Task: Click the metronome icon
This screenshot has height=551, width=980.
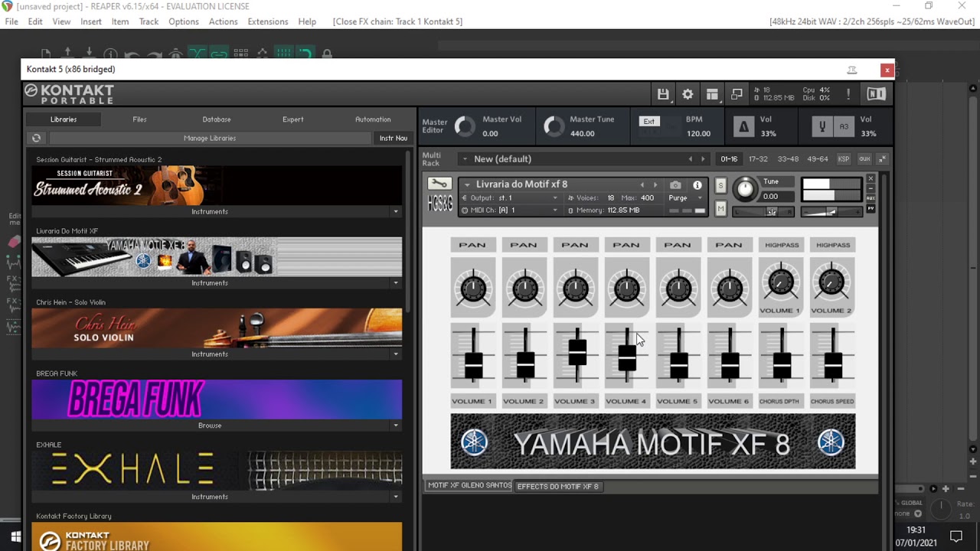Action: [743, 127]
